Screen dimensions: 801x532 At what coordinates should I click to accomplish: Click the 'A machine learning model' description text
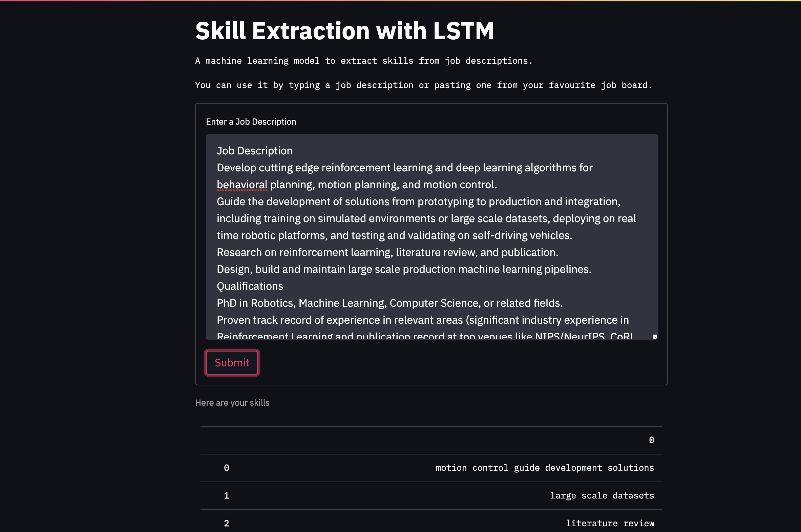pyautogui.click(x=364, y=61)
